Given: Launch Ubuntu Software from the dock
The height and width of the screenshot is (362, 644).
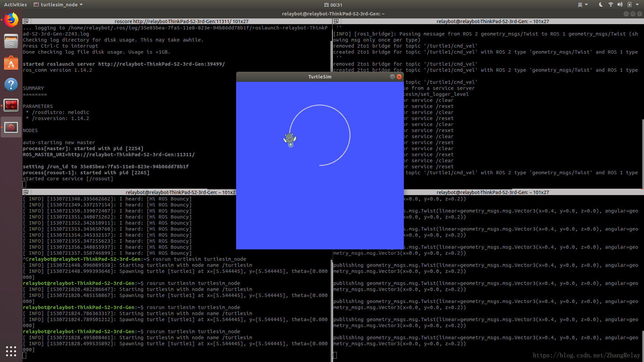Looking at the screenshot, I should [x=11, y=63].
